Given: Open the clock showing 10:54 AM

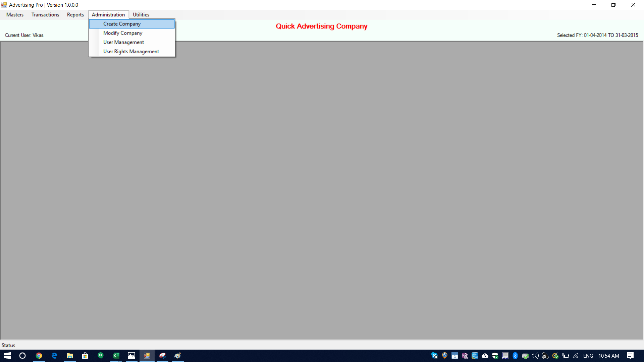Looking at the screenshot, I should [609, 356].
